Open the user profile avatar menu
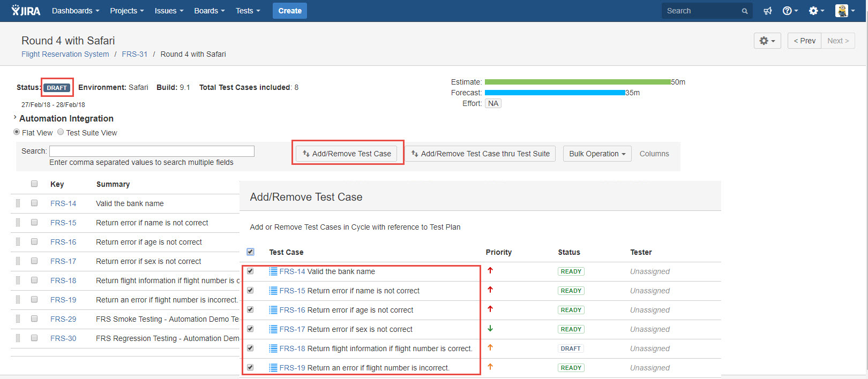Image resolution: width=868 pixels, height=379 pixels. 844,11
